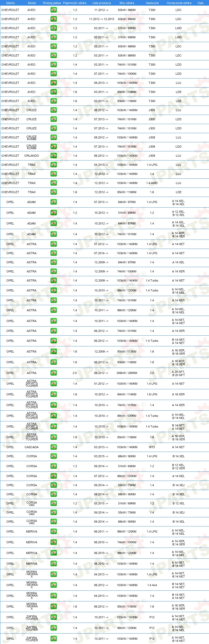Click the A 20 NFT, B 20 NFT cell
This screenshot has height=644, width=209.
(x=179, y=373)
